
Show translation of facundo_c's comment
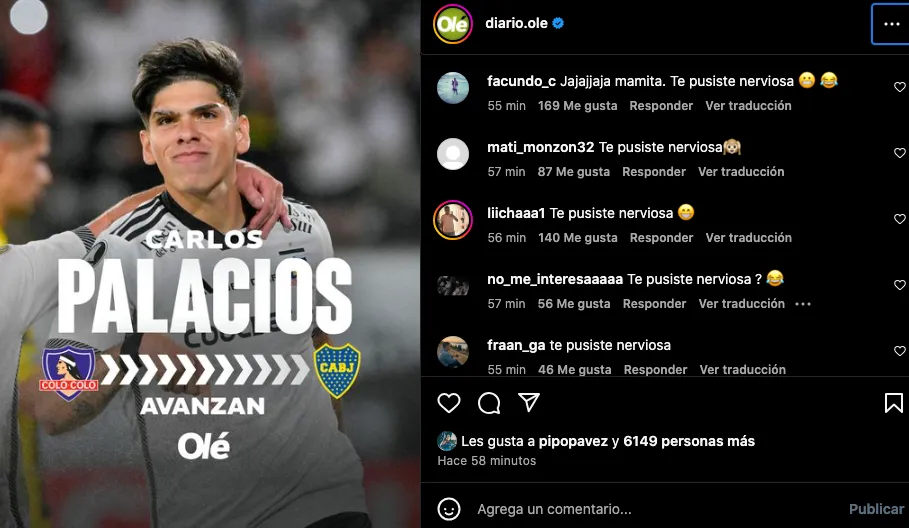point(748,105)
